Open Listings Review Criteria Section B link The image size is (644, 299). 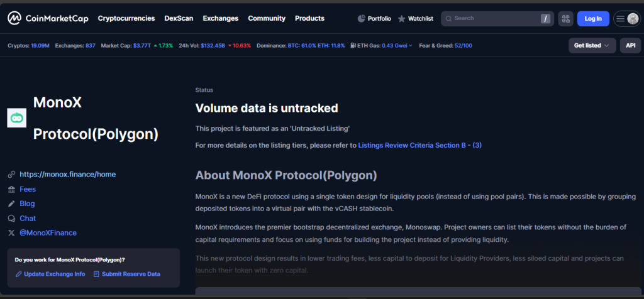pos(419,145)
